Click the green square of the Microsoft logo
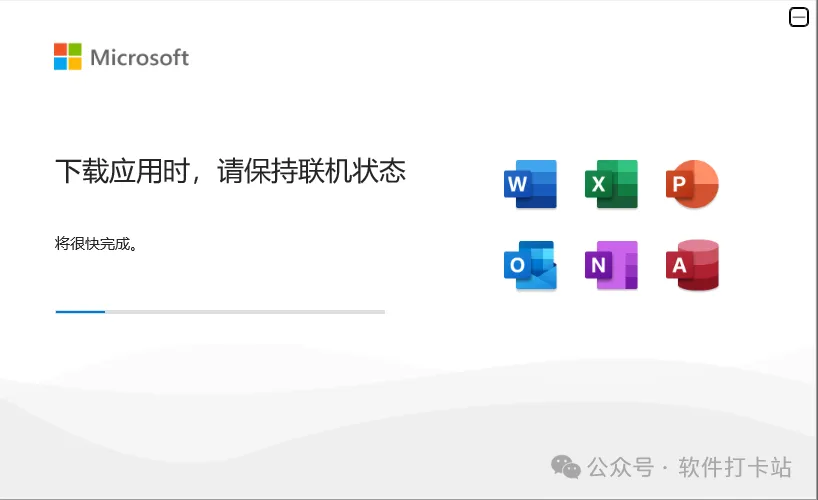Screen dimensions: 818x500 click(75, 49)
